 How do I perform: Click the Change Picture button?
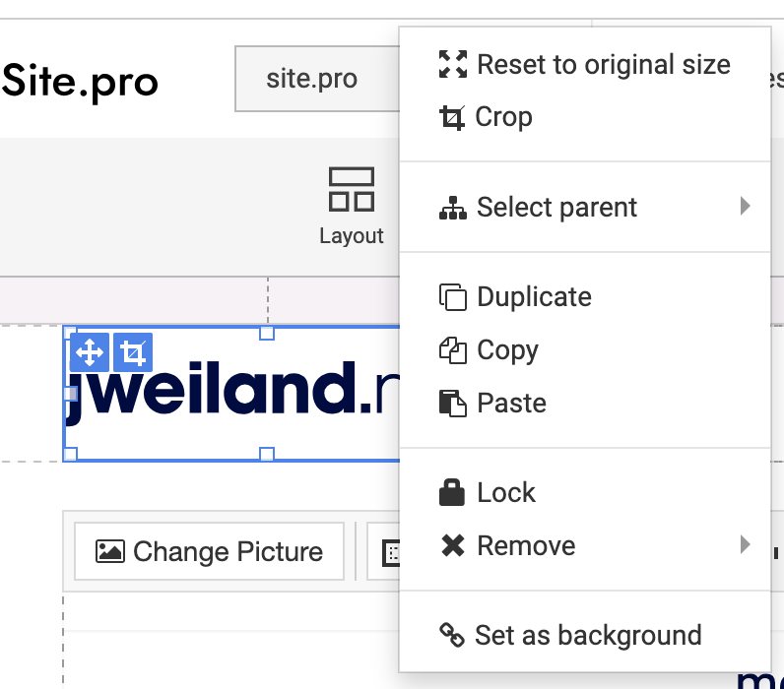point(209,551)
